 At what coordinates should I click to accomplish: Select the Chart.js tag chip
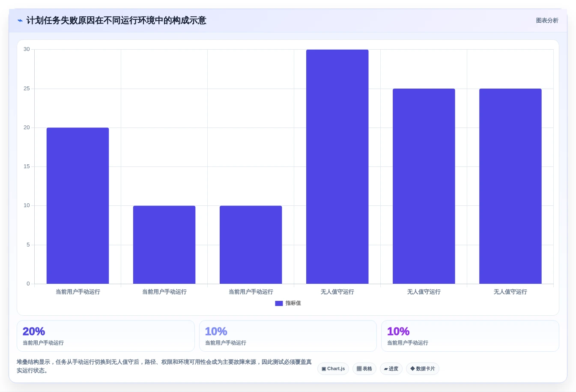pyautogui.click(x=333, y=369)
